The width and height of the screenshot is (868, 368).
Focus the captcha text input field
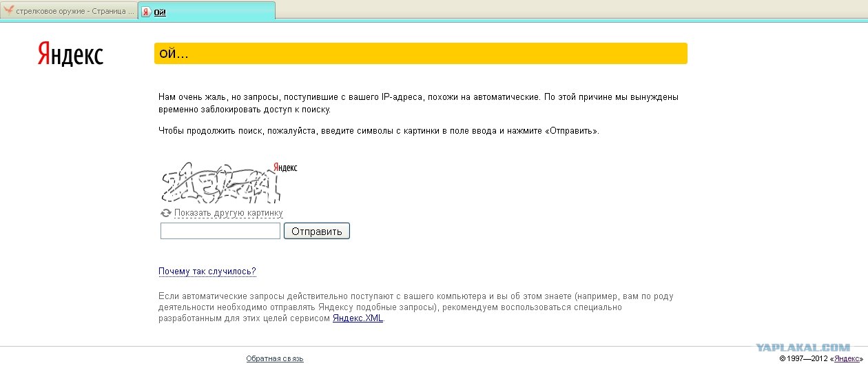(x=220, y=231)
